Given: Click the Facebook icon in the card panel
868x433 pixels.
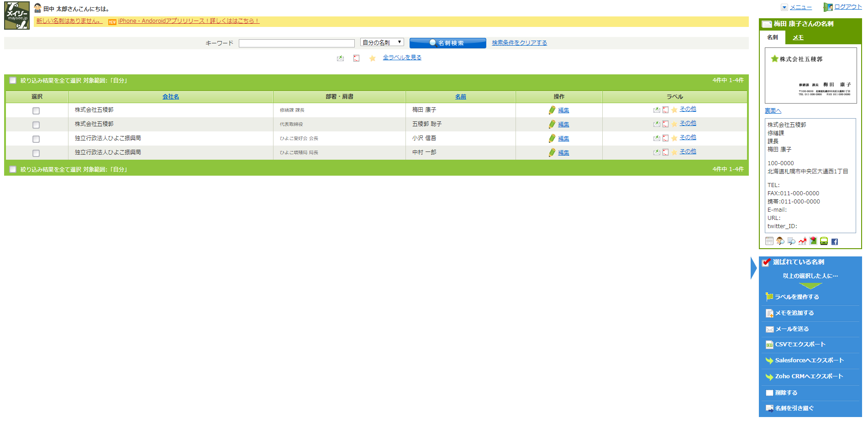Looking at the screenshot, I should coord(835,242).
